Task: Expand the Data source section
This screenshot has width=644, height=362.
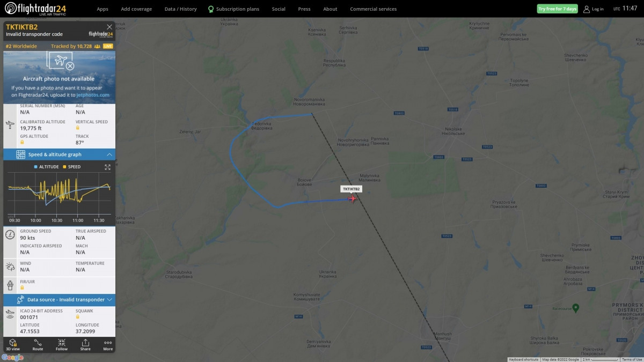Action: click(109, 300)
